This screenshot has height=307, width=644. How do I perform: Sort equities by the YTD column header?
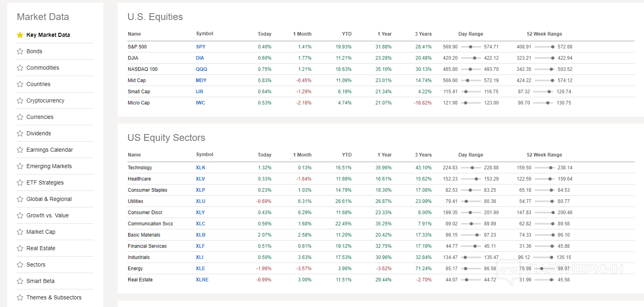[x=346, y=34]
